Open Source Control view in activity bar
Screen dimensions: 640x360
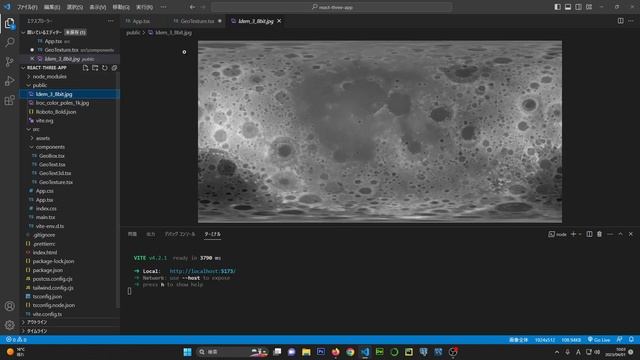(x=9, y=62)
